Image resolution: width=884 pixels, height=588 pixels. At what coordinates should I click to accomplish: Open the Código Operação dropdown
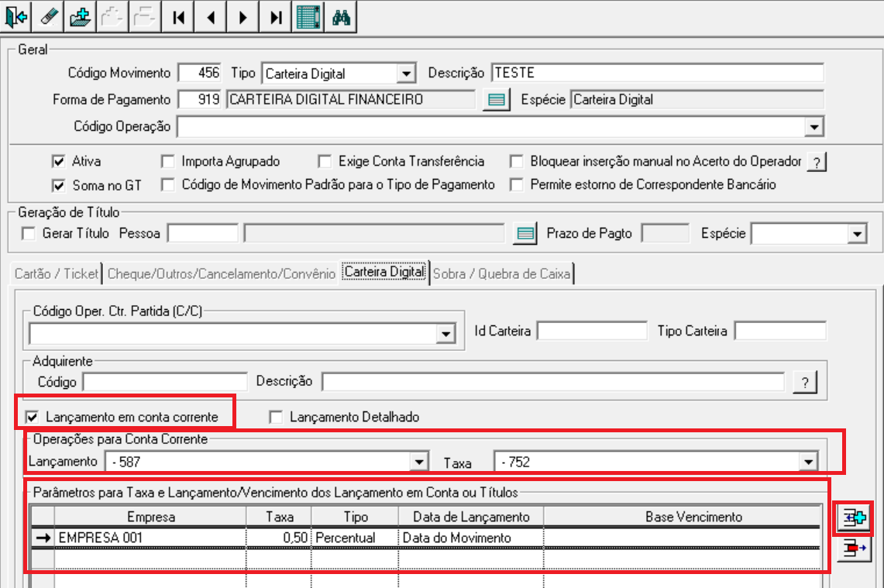(x=813, y=127)
